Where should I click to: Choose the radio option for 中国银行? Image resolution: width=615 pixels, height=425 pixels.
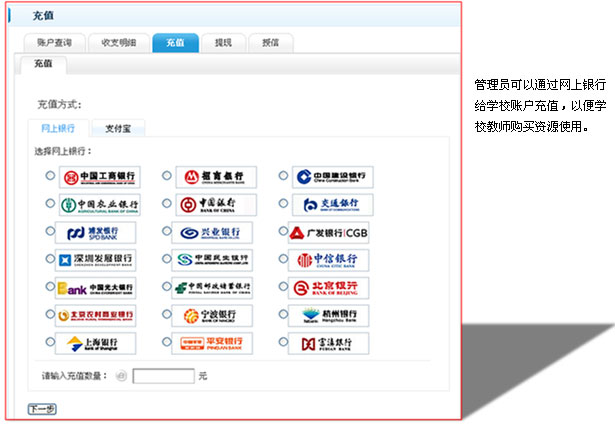(167, 203)
